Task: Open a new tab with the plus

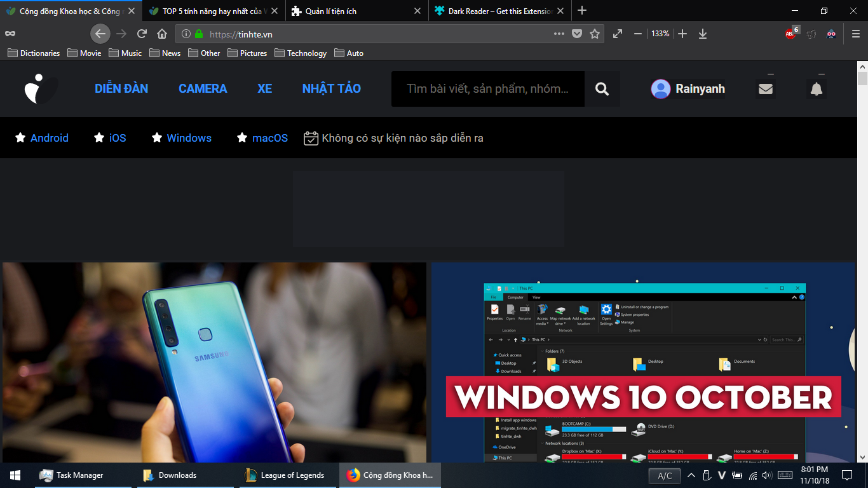Action: pos(582,11)
